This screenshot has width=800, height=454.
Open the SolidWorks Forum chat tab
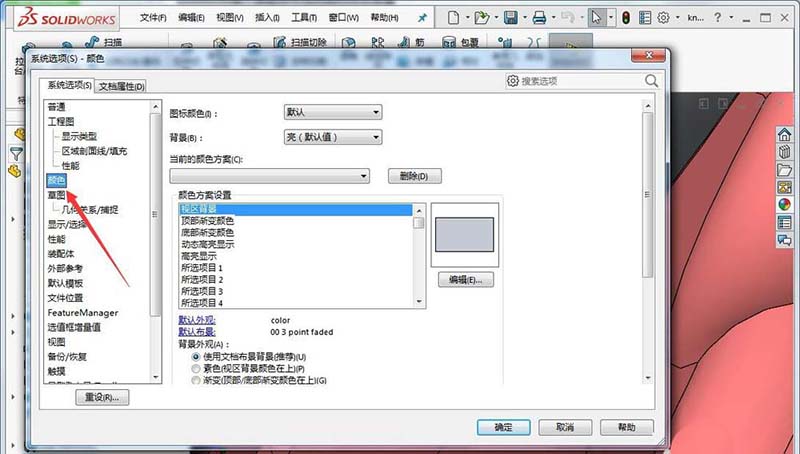pos(784,240)
